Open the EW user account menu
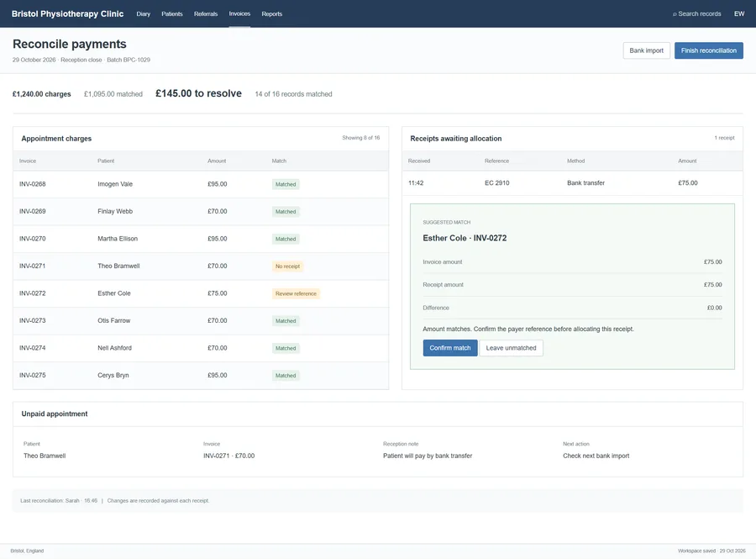 pyautogui.click(x=739, y=14)
